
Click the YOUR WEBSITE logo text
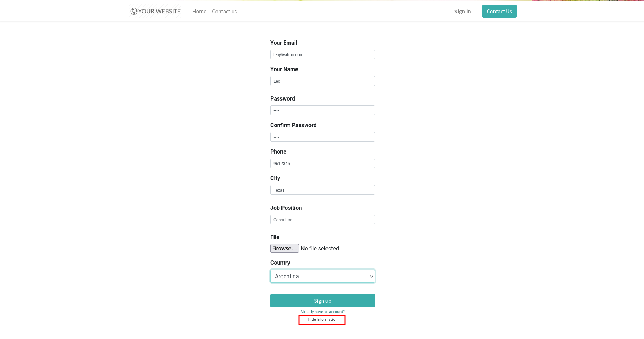click(x=159, y=12)
